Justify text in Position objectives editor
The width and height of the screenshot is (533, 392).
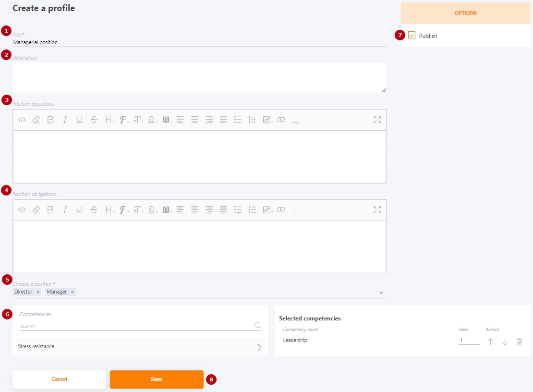[x=223, y=120]
